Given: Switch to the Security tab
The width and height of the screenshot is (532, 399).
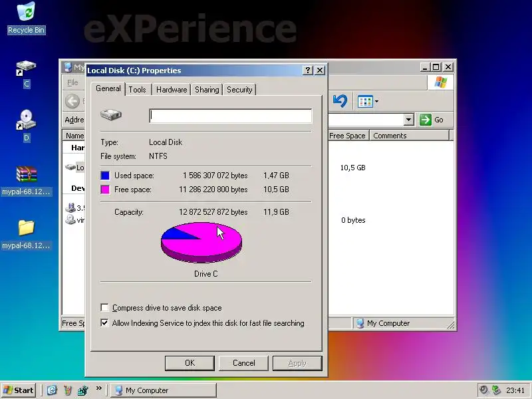Looking at the screenshot, I should [x=239, y=90].
